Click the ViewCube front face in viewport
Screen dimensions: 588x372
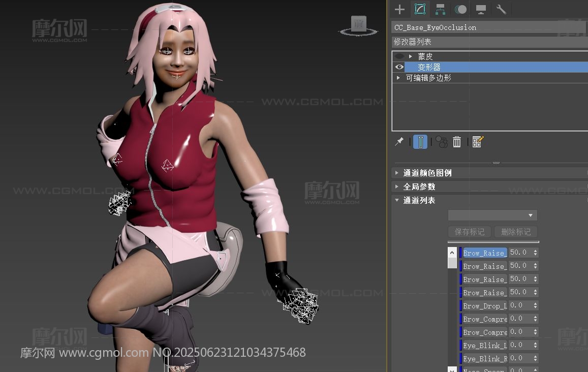tap(359, 24)
